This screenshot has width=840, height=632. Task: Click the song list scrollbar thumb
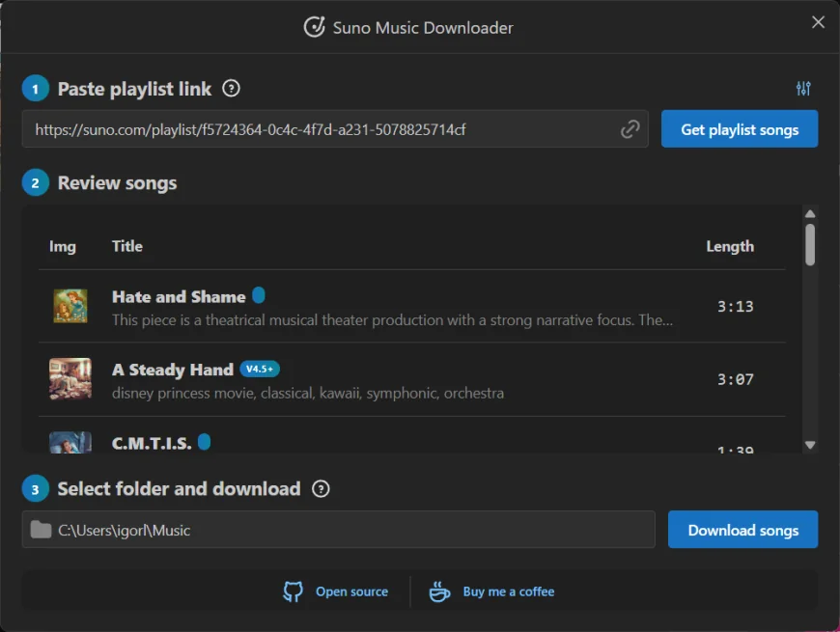809,244
